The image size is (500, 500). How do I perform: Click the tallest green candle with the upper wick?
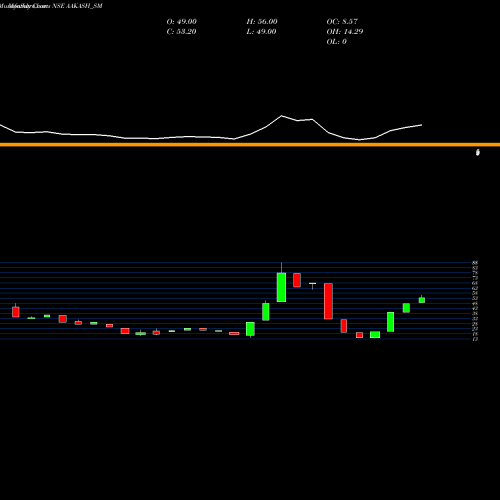281,287
